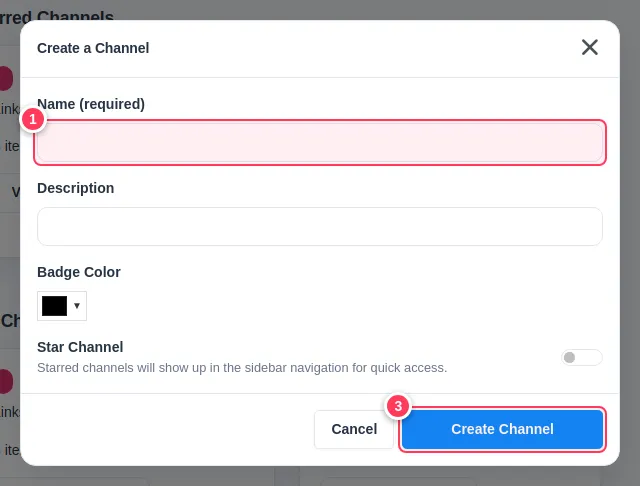
Task: Focus the Description text field
Action: click(x=320, y=226)
